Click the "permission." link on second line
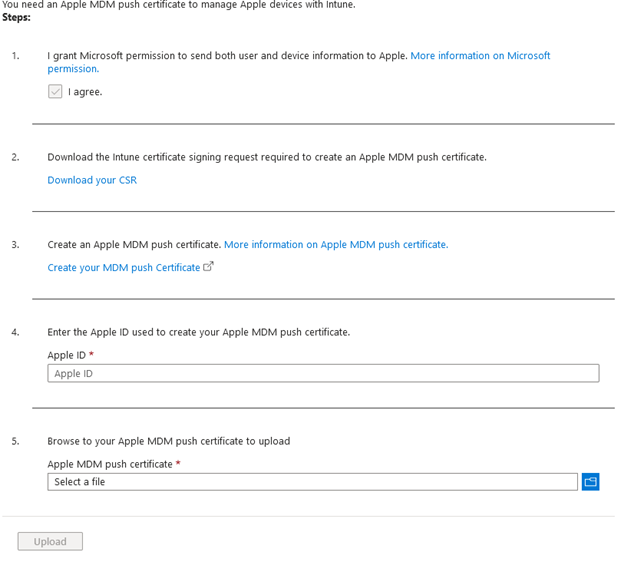This screenshot has width=624, height=562. pyautogui.click(x=73, y=69)
